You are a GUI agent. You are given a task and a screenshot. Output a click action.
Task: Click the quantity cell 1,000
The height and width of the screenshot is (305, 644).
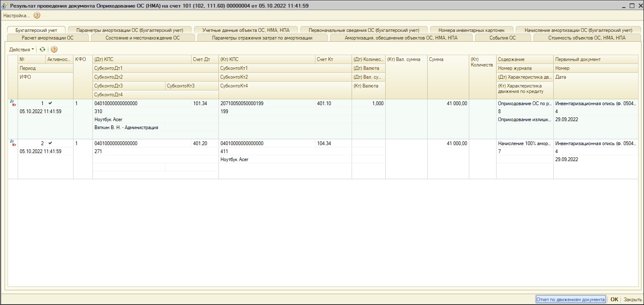pos(368,103)
